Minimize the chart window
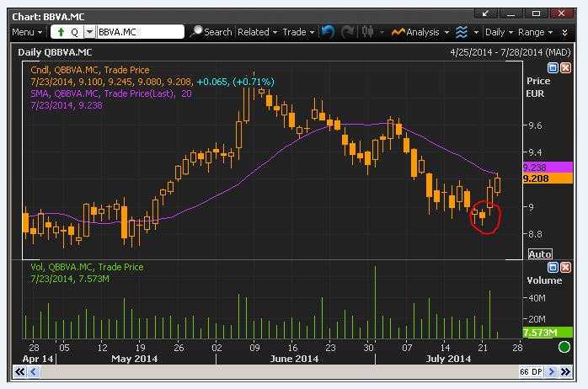 510,13
